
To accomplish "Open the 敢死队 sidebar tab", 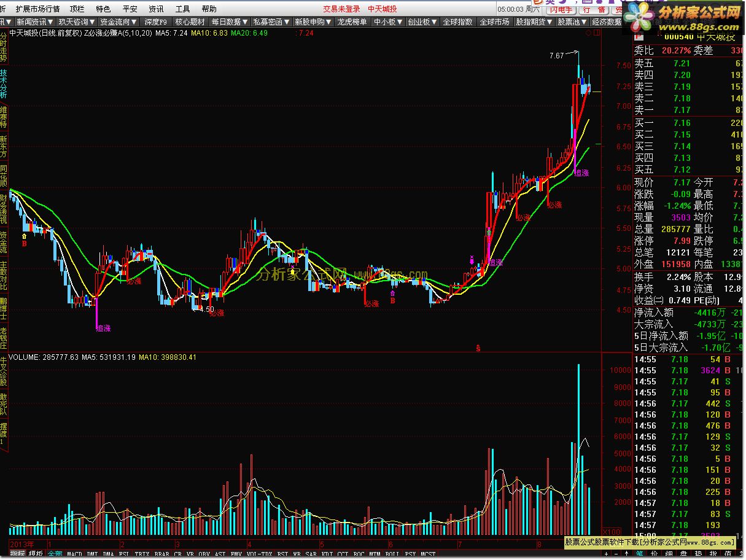I will coord(4,403).
